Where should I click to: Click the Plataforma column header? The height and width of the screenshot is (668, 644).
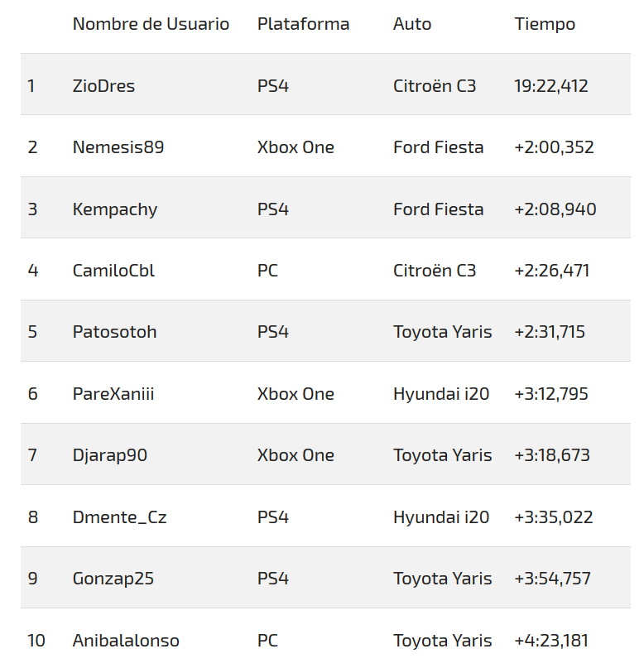(303, 24)
